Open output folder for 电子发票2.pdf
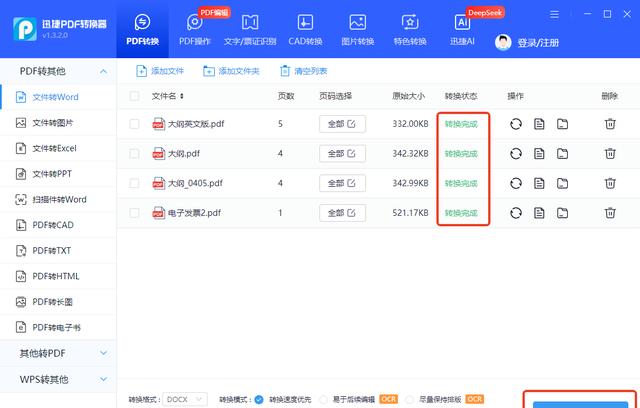Viewport: 640px width, 408px height. point(562,213)
